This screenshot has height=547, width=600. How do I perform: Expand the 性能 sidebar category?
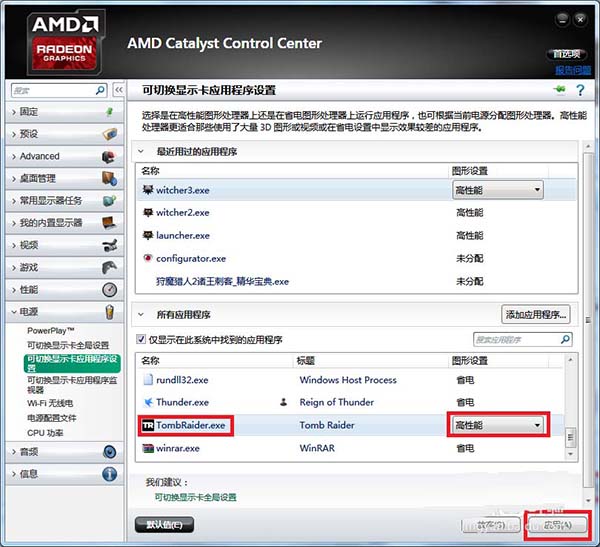tap(14, 290)
